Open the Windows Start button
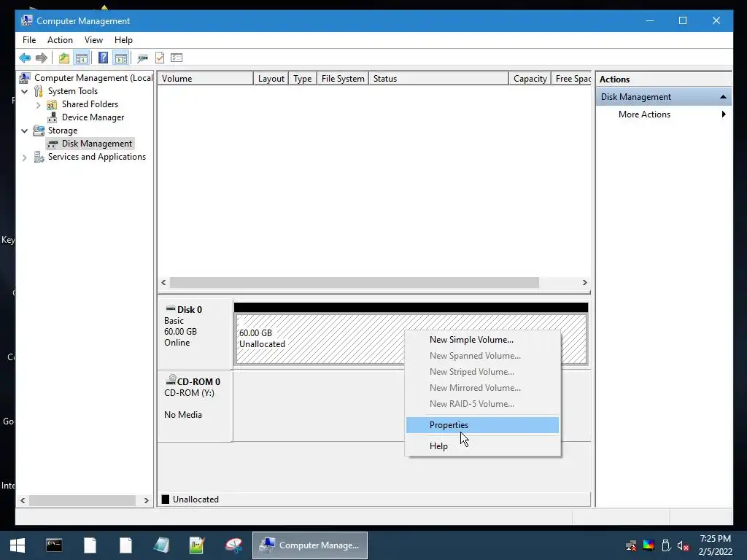This screenshot has height=560, width=747. pos(18,545)
